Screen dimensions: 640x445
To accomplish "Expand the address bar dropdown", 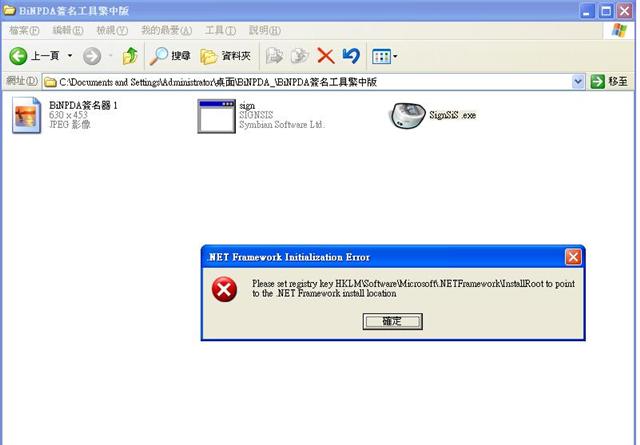I will pyautogui.click(x=578, y=82).
